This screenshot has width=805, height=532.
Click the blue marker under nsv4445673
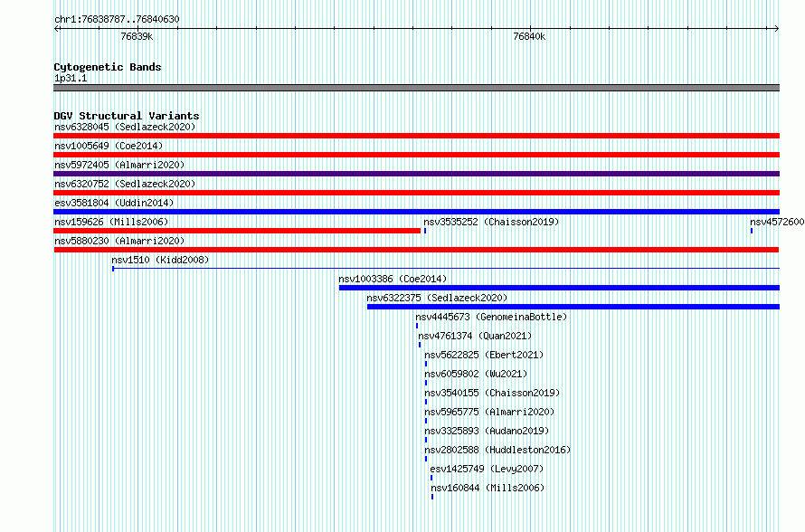tap(417, 326)
